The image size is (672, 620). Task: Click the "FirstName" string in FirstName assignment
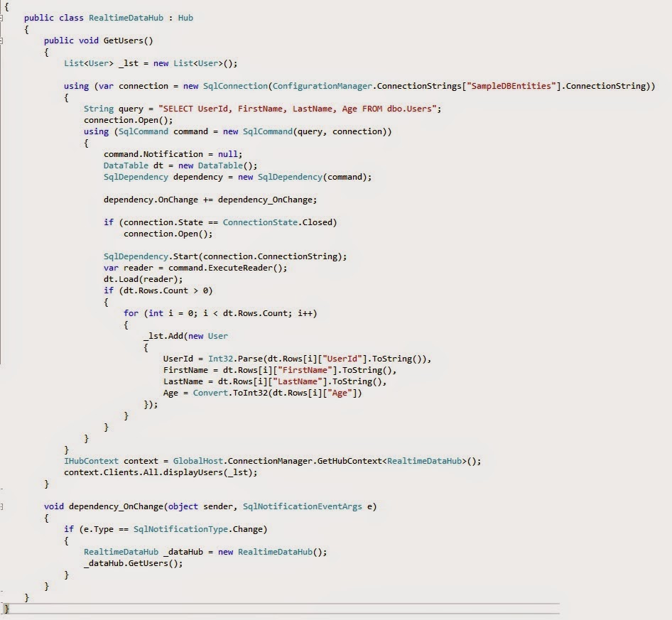pyautogui.click(x=305, y=370)
